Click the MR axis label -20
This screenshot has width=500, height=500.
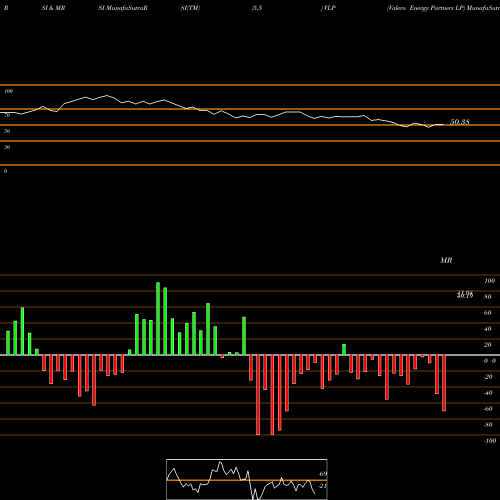[488, 377]
